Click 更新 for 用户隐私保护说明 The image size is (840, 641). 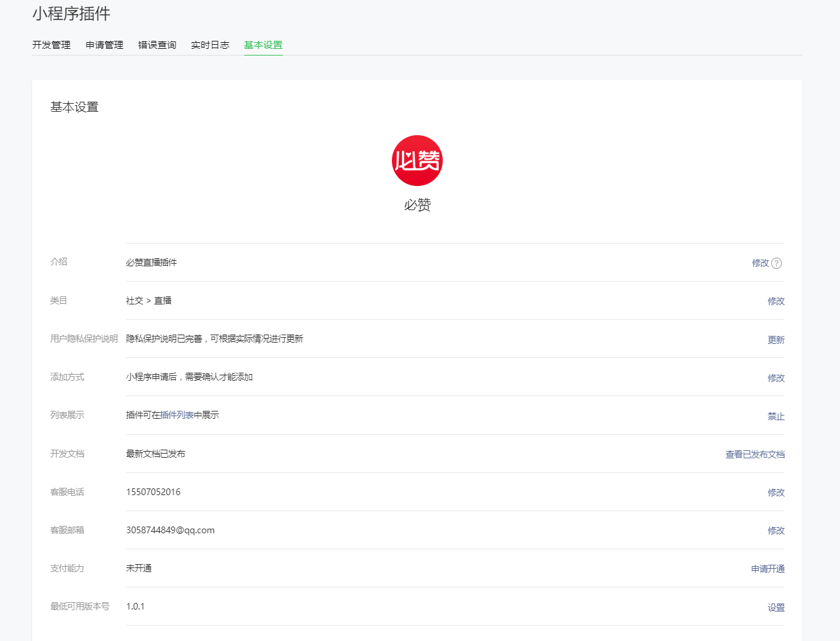pos(776,340)
